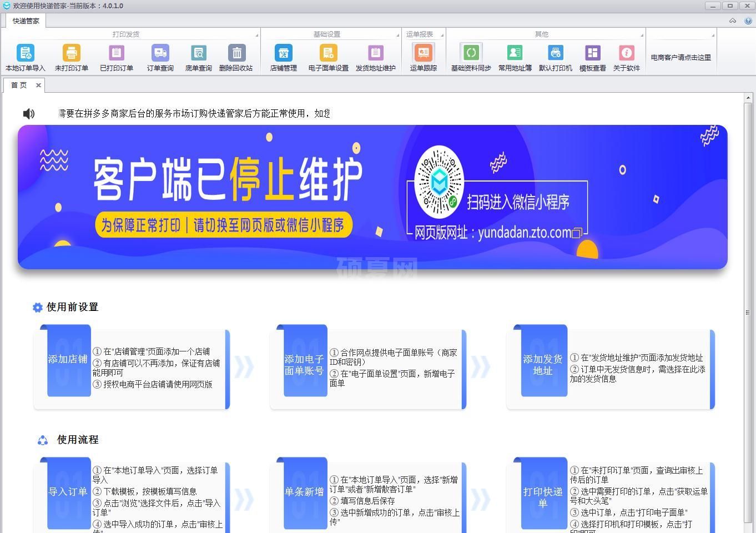
Task: Collapse the ribbon with the up arrow
Action: point(733,21)
